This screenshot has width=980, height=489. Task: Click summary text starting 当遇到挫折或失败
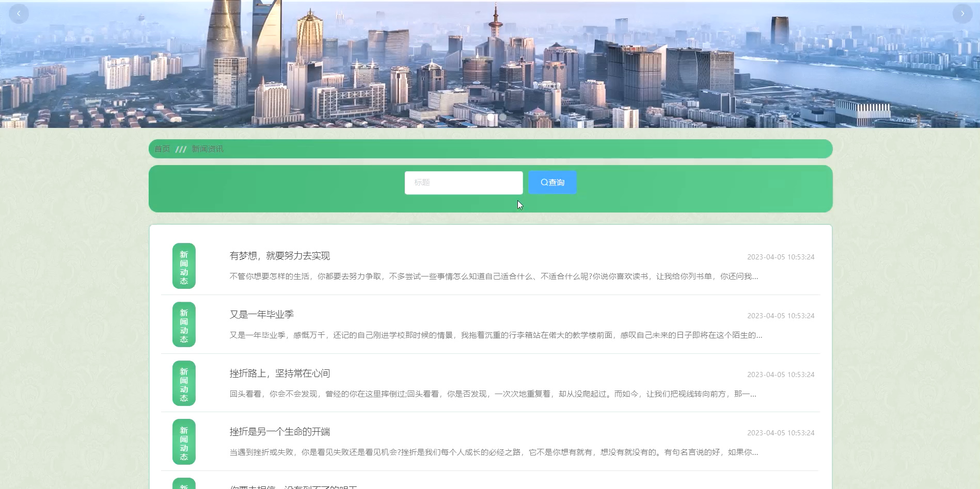tap(494, 452)
